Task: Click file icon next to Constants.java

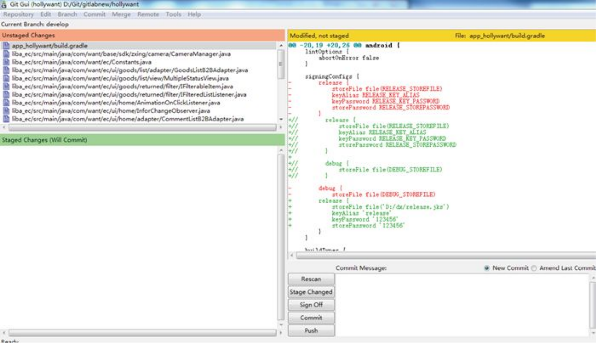Action: pyautogui.click(x=6, y=62)
